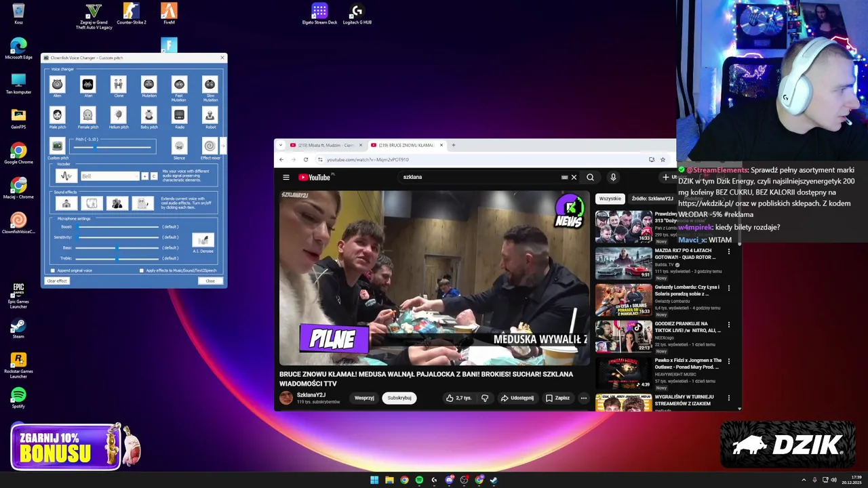
Task: Toggle A.I. Denoise
Action: click(203, 240)
